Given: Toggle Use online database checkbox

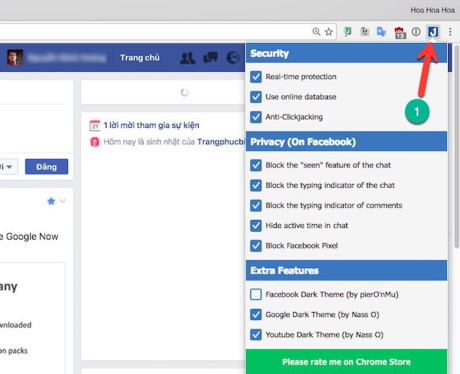Looking at the screenshot, I should coord(256,97).
